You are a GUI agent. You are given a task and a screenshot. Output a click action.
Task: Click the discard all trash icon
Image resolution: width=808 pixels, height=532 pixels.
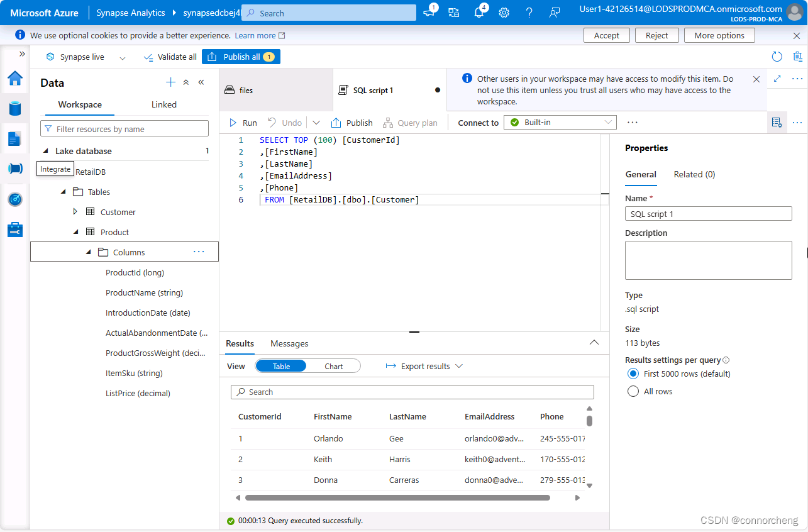tap(797, 57)
